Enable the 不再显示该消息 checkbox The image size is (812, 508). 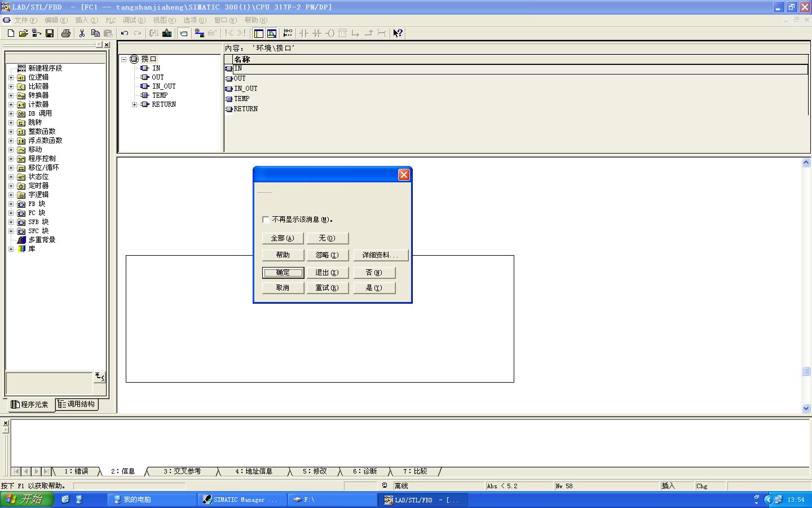point(266,220)
